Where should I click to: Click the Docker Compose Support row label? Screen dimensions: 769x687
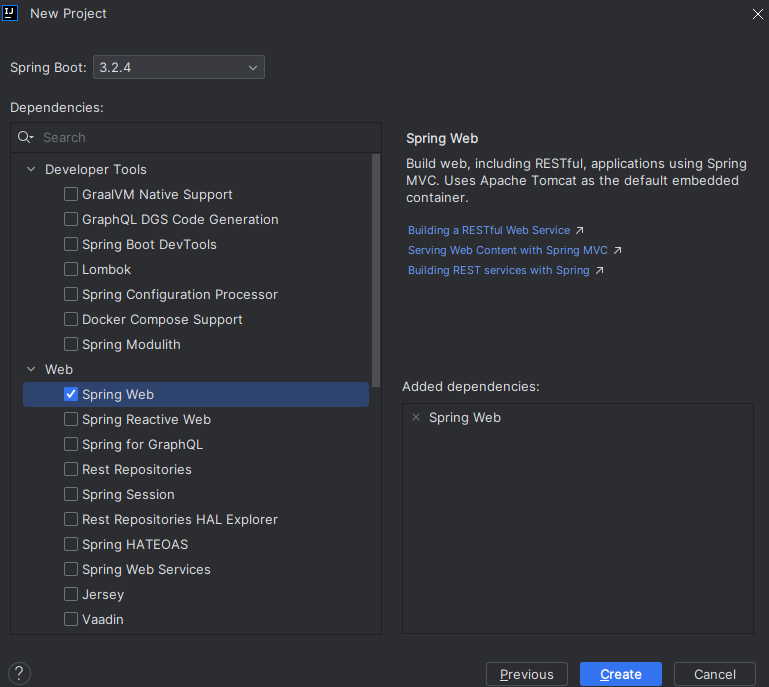(162, 319)
